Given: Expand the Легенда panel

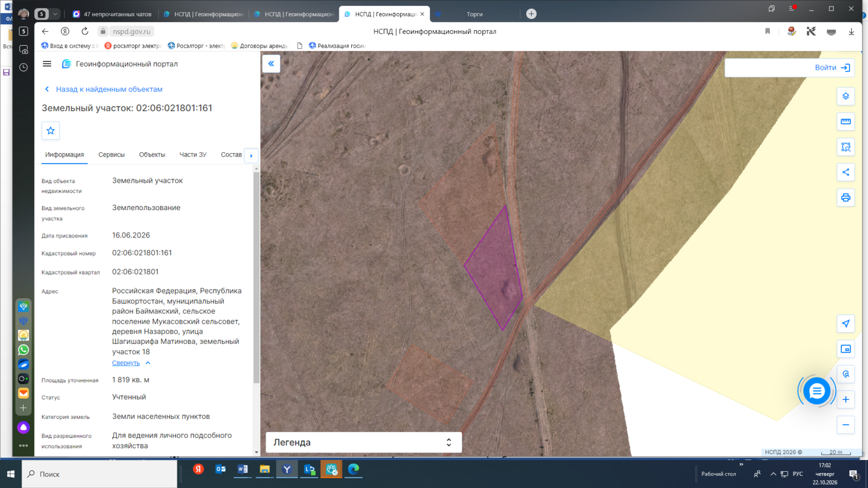Looking at the screenshot, I should [363, 442].
